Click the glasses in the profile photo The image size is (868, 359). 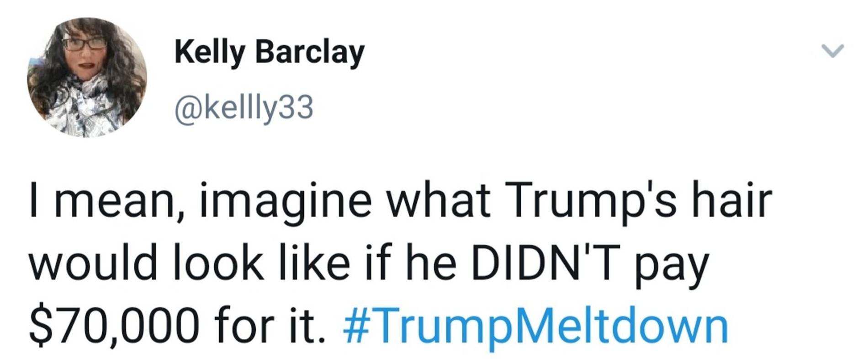[x=85, y=43]
